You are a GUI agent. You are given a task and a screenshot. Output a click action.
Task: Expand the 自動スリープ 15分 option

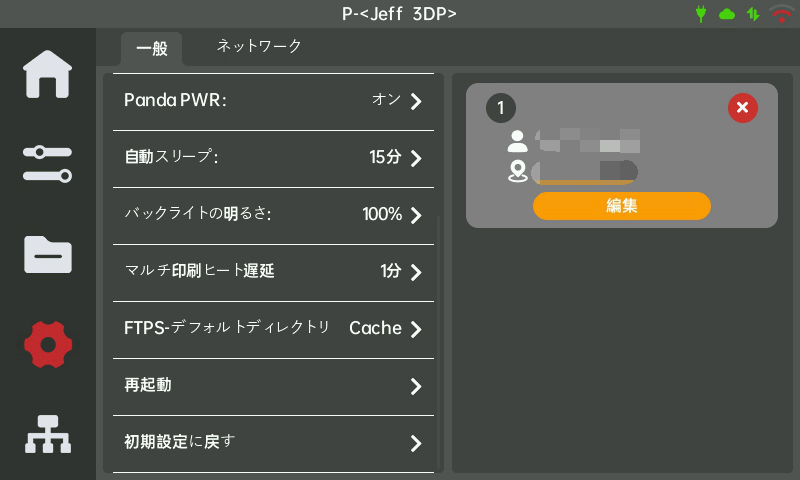click(x=273, y=157)
